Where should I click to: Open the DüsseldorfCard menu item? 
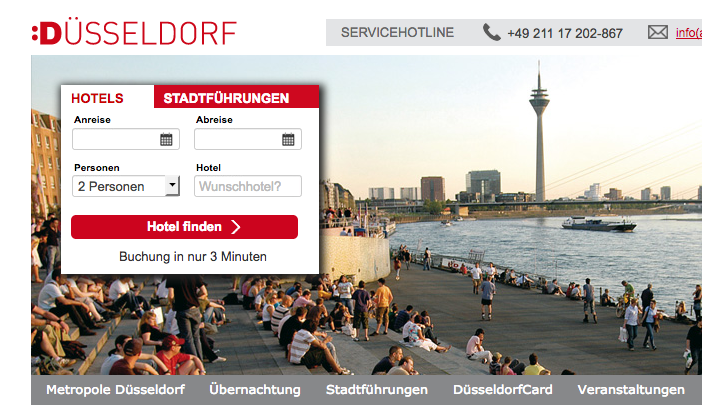point(502,390)
